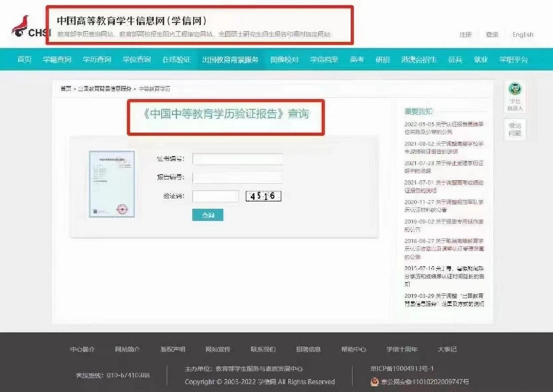Click the sample certificate thumbnail
The height and width of the screenshot is (392, 553).
coord(112,184)
